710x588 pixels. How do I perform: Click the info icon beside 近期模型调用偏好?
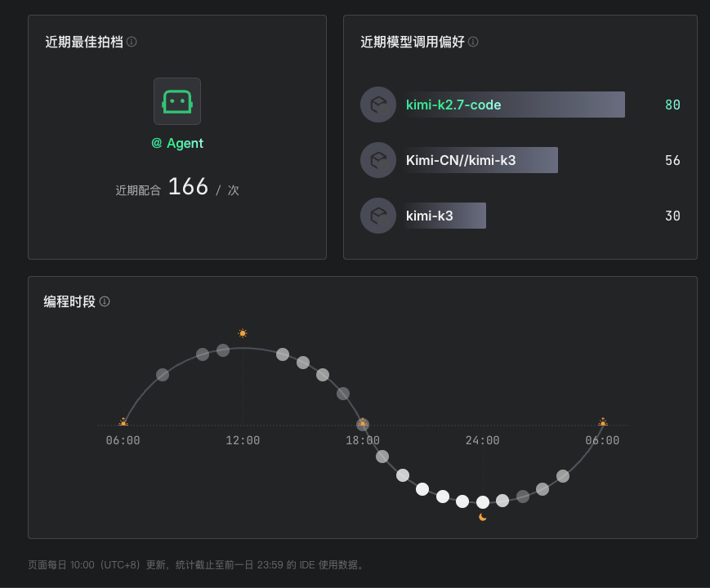[x=473, y=42]
